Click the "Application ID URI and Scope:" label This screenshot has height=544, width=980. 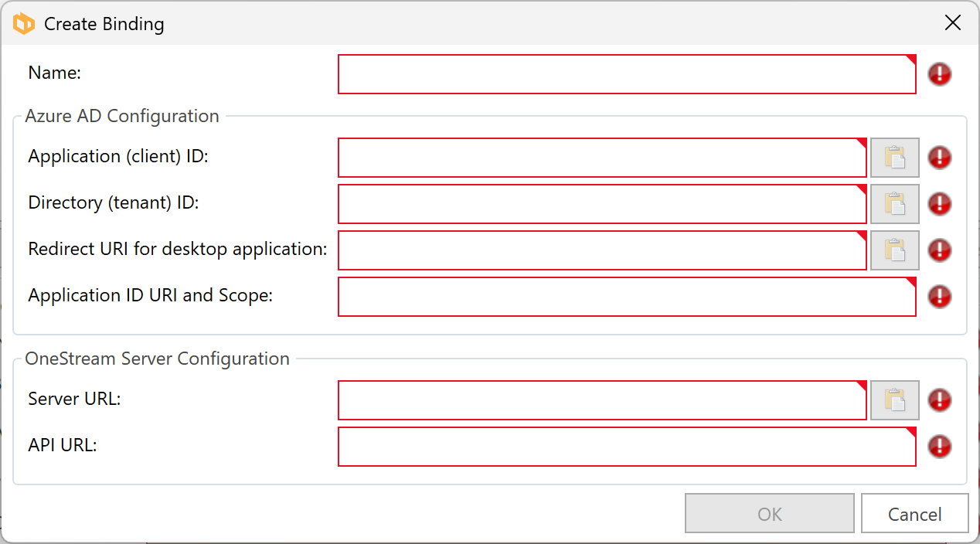coord(151,295)
